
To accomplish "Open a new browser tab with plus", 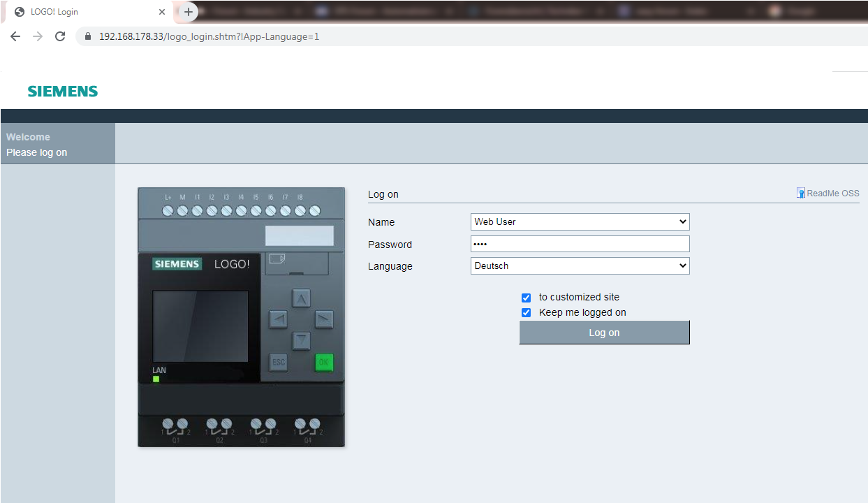I will point(188,12).
